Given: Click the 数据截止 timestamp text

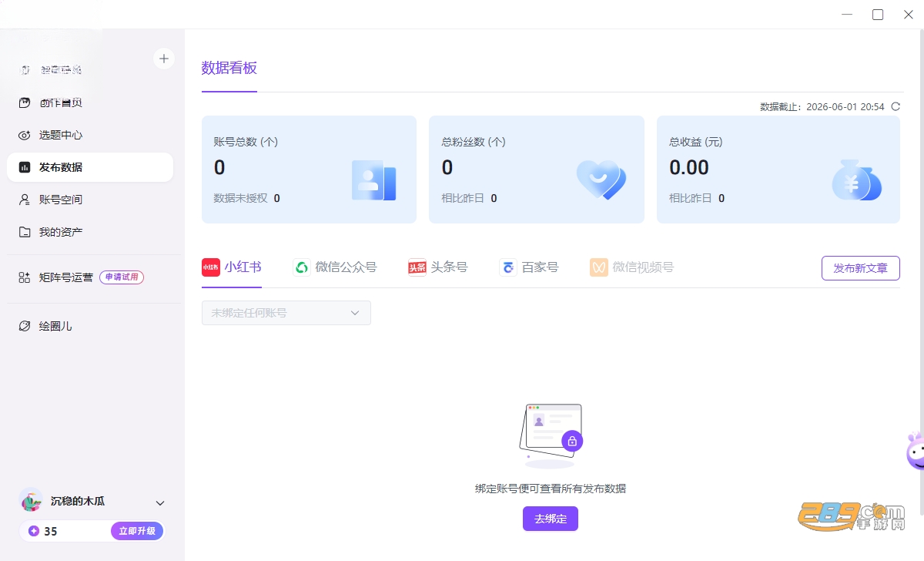Looking at the screenshot, I should click(x=822, y=107).
